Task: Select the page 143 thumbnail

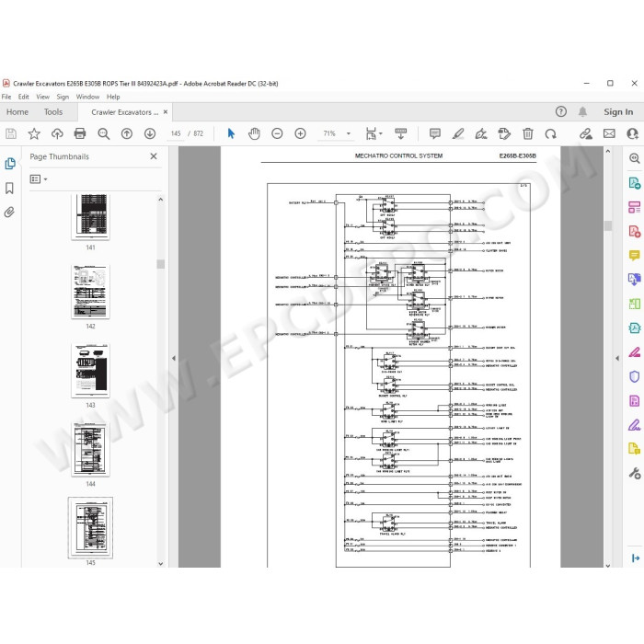Action: pos(90,371)
